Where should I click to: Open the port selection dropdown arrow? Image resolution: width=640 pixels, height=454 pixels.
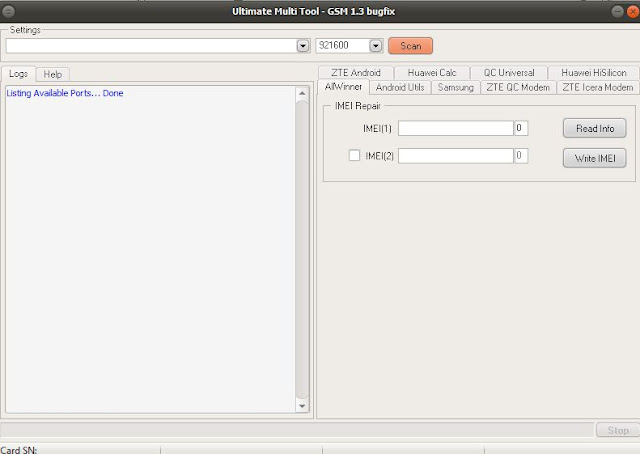pos(303,46)
